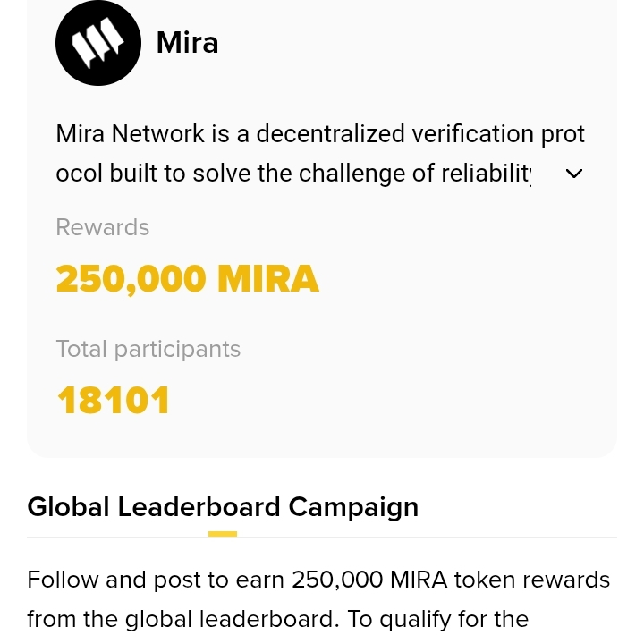Click the yellow tab indicator bar

point(223,534)
